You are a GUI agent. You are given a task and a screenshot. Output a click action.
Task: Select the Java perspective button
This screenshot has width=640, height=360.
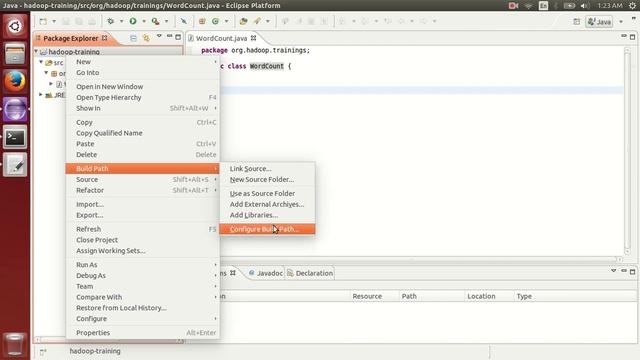[599, 22]
